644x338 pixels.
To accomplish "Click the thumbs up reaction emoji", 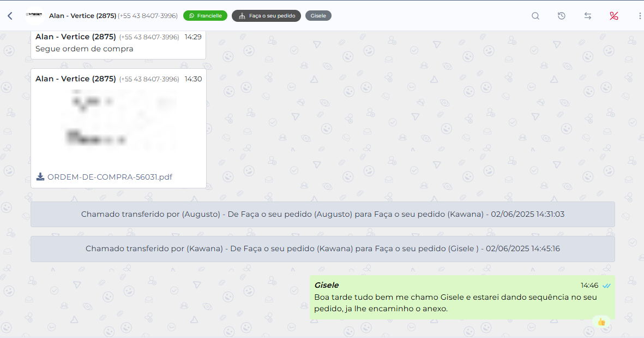I will [601, 322].
